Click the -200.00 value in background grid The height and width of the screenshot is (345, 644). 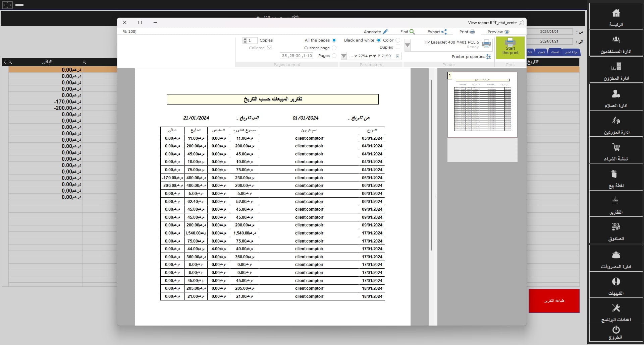point(67,108)
